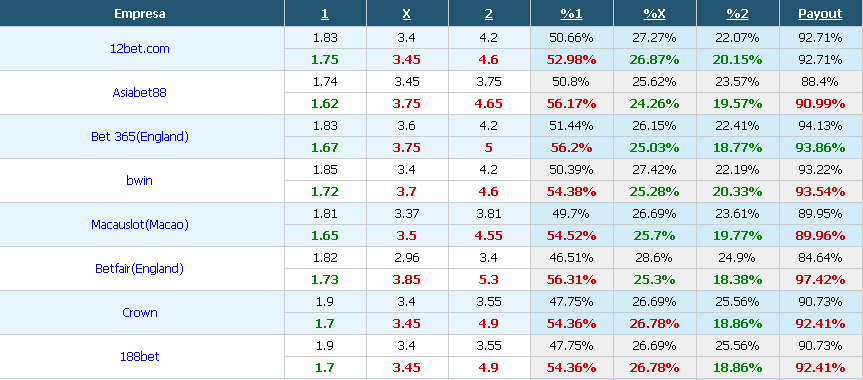Screen dimensions: 863x380
Task: Click the Empresa column header
Action: [140, 14]
